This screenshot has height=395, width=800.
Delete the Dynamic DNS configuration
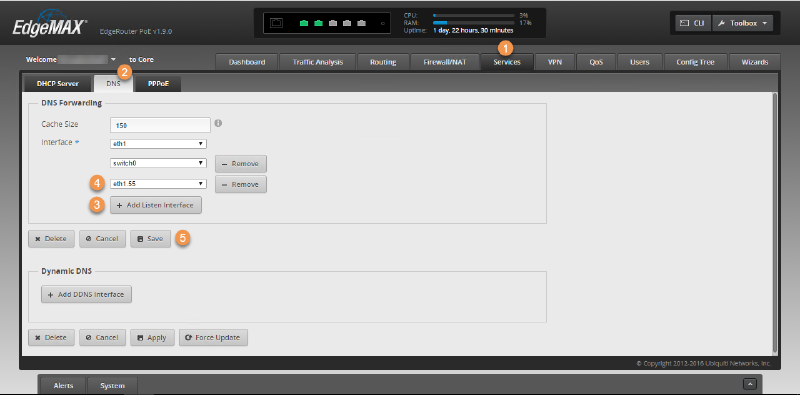[x=51, y=337]
